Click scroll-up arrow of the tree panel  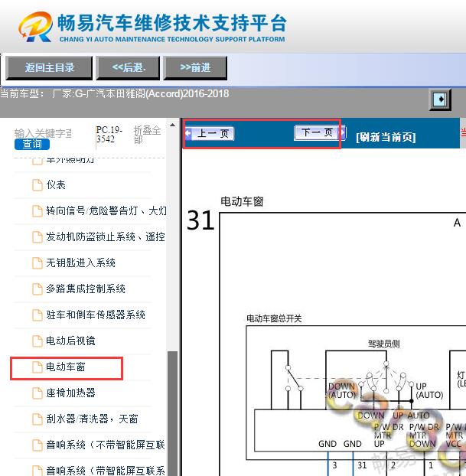[x=172, y=125]
